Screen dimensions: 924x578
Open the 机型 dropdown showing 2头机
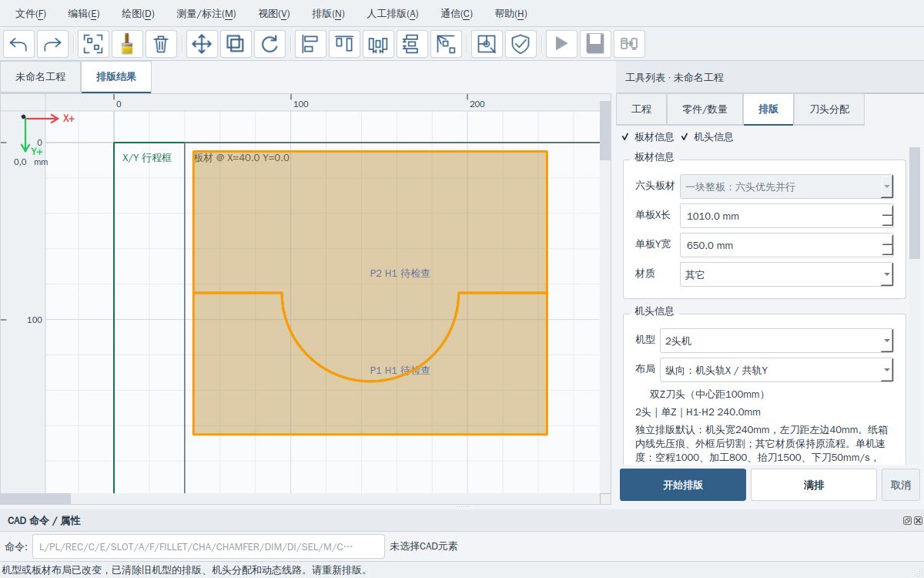click(x=777, y=341)
